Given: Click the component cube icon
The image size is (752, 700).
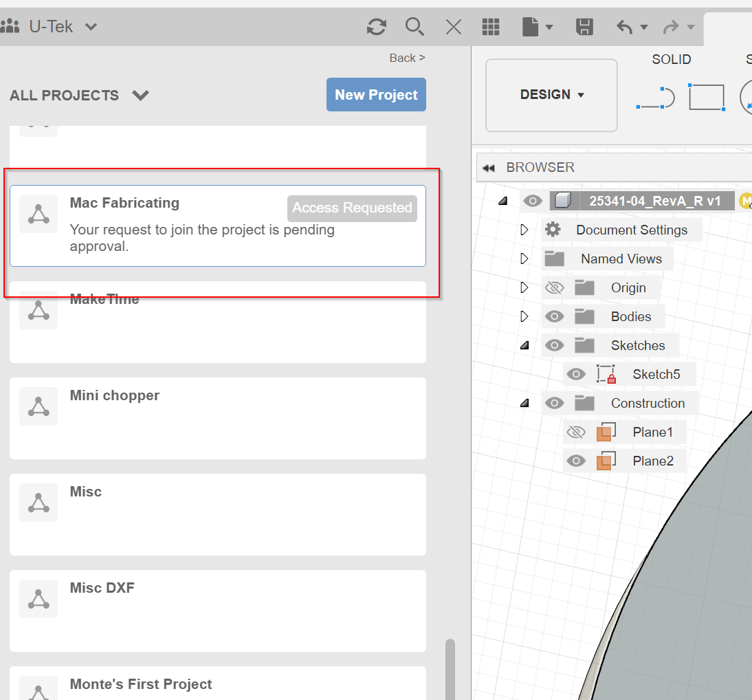Looking at the screenshot, I should (x=563, y=201).
